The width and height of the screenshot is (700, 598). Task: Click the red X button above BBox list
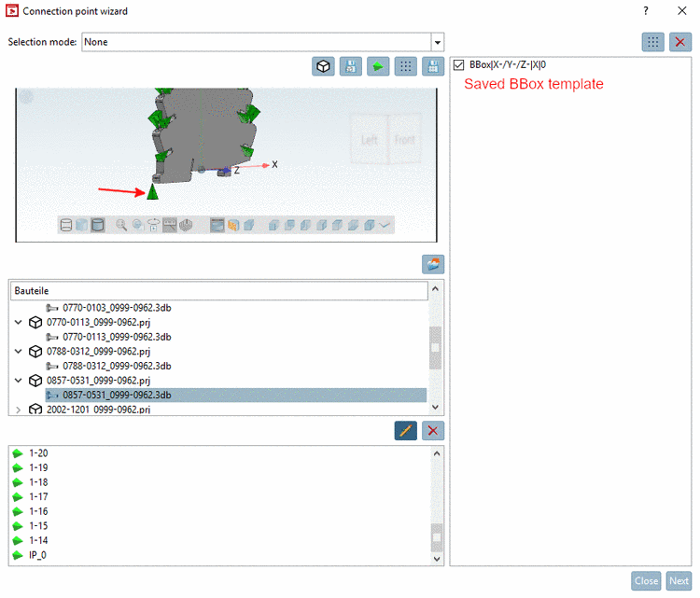679,42
